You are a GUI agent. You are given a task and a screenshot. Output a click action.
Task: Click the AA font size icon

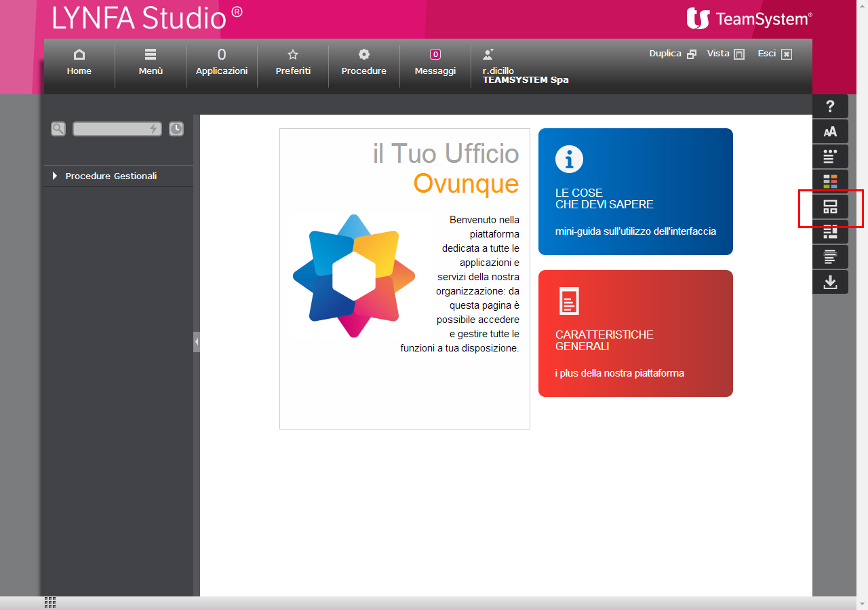tap(830, 132)
